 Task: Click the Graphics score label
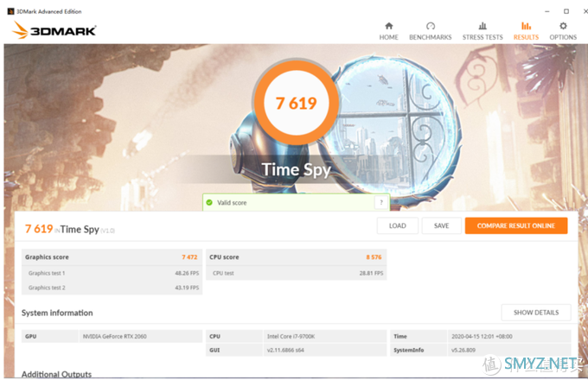[47, 257]
